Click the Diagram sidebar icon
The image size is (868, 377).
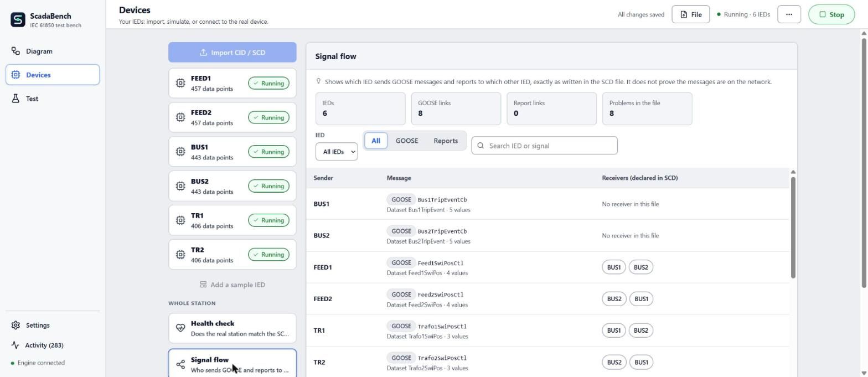click(15, 51)
